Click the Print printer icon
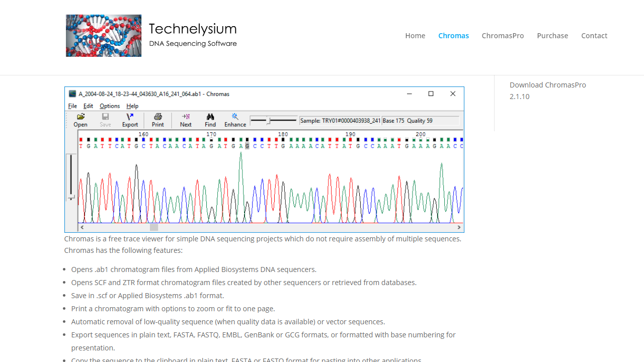Screen dimensions: 644x362 pos(158,117)
